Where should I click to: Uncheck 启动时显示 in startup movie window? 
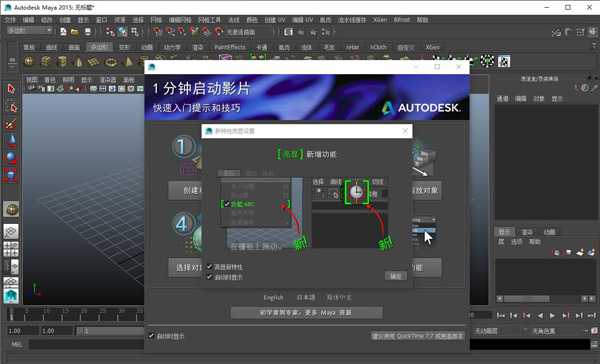152,336
